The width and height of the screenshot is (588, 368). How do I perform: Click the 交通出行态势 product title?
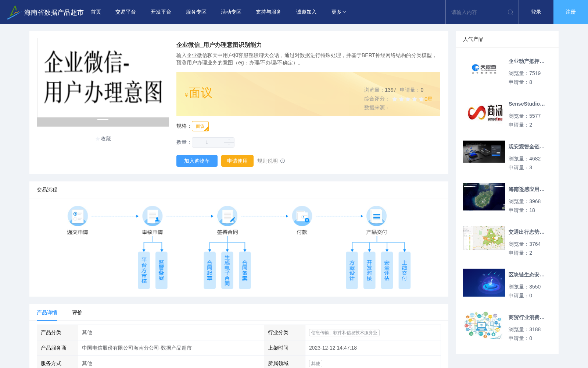click(527, 232)
